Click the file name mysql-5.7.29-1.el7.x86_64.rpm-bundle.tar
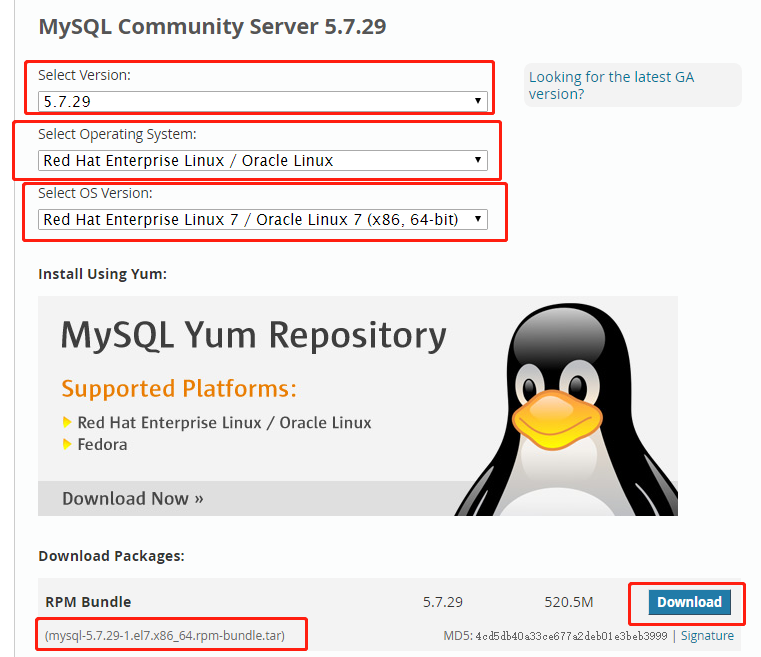The image size is (761, 657). 165,636
